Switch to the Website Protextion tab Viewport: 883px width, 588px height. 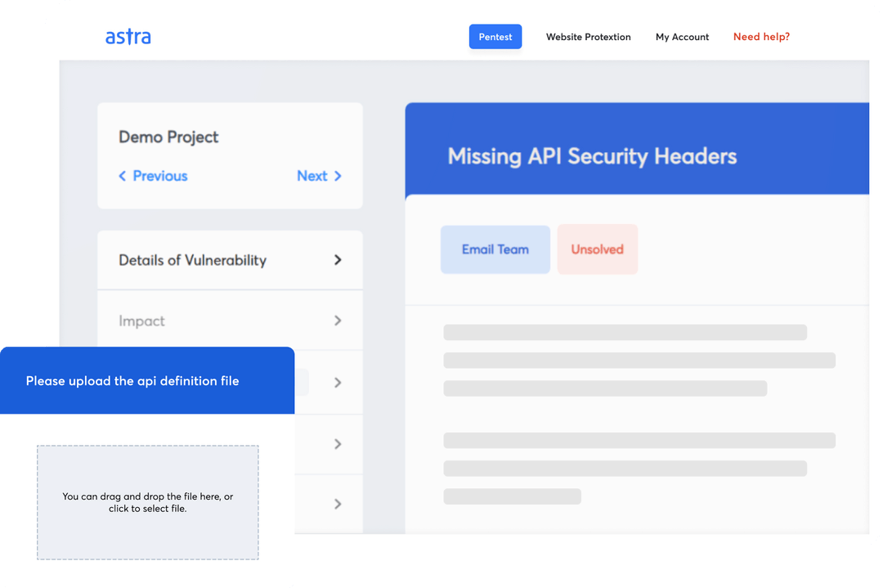(x=588, y=37)
